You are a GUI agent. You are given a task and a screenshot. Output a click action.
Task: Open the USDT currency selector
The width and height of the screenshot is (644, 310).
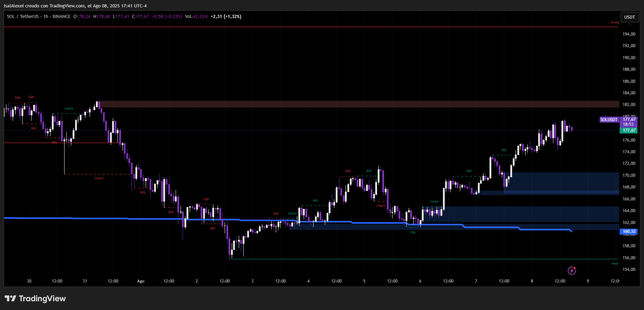(629, 17)
